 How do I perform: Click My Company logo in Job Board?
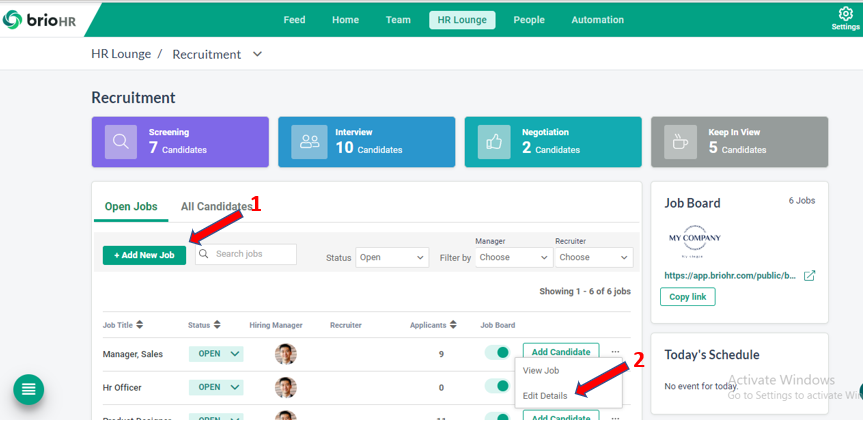click(695, 241)
